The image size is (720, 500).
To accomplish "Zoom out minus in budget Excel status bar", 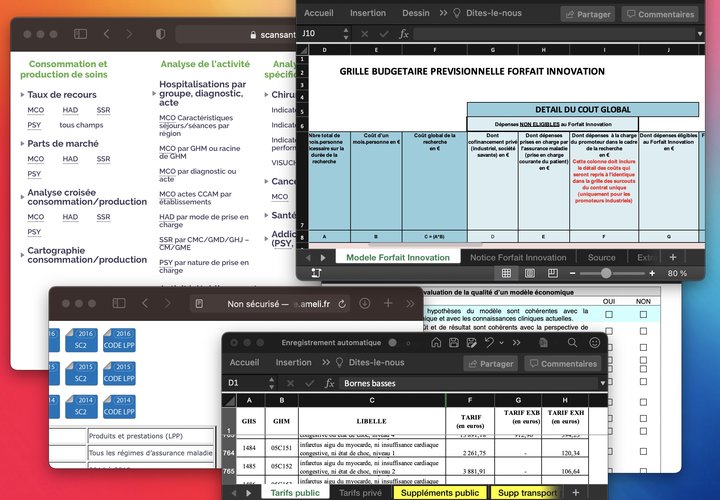I will [x=573, y=273].
